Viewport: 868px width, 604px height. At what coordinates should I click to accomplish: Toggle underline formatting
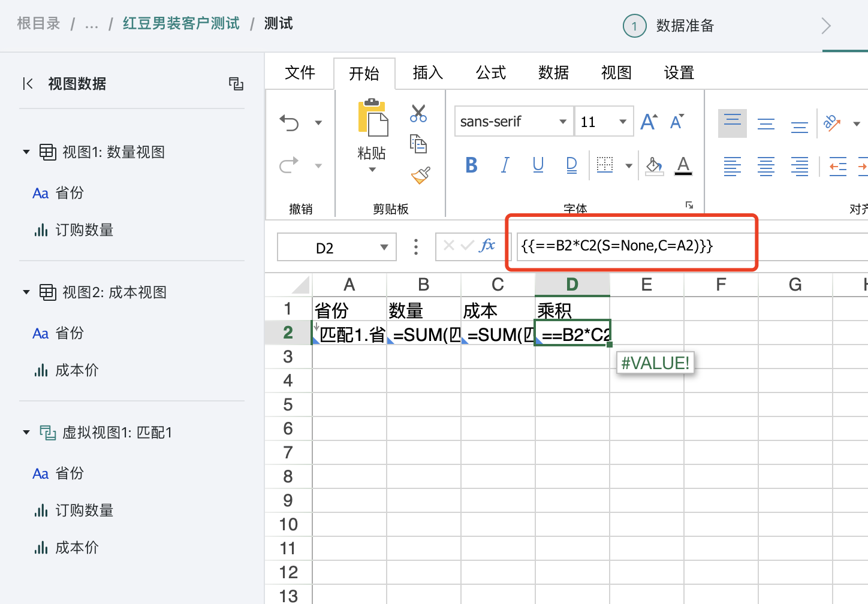tap(538, 165)
